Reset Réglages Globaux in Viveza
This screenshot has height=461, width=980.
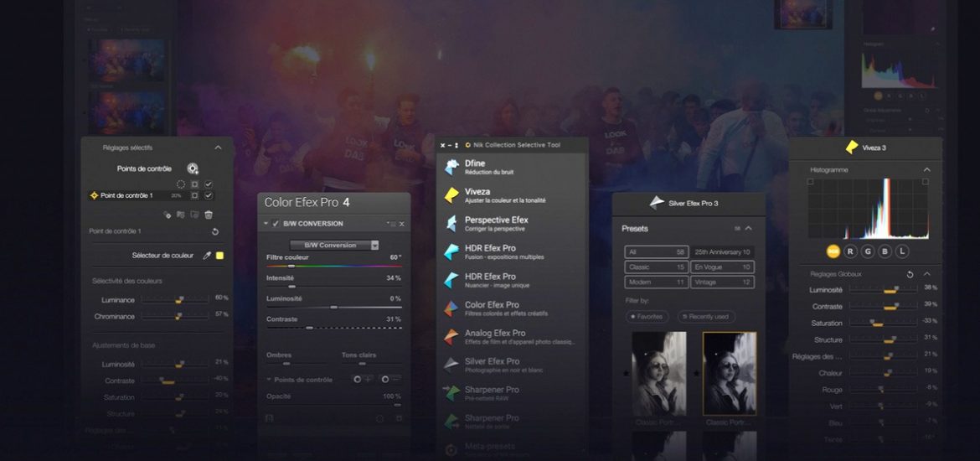point(910,274)
